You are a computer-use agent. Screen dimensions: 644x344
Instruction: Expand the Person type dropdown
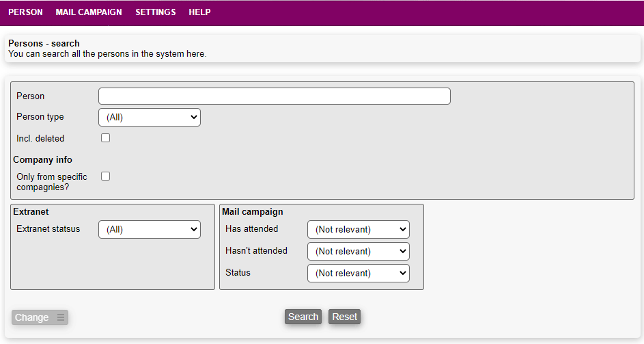pos(150,117)
